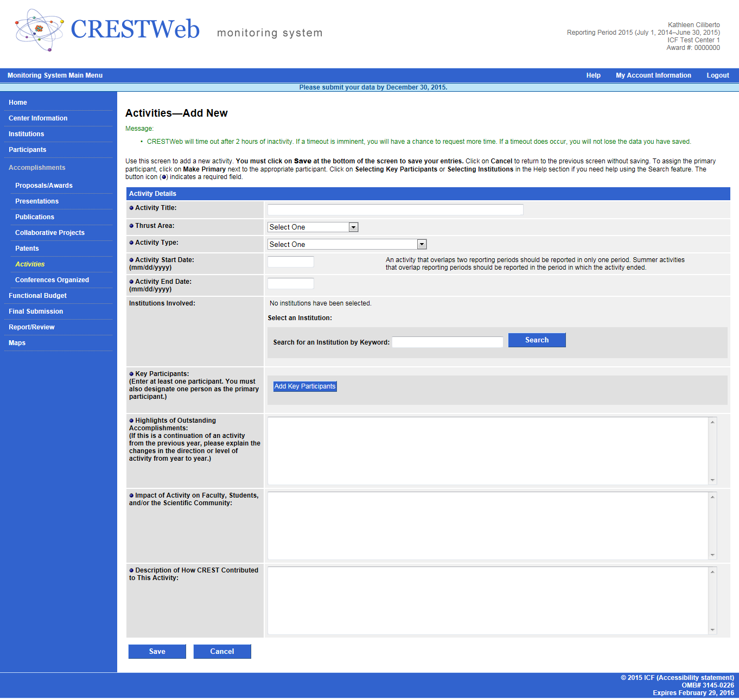Click the CRESTWeb atom logo
Screen dimensions: 739x700
[39, 30]
